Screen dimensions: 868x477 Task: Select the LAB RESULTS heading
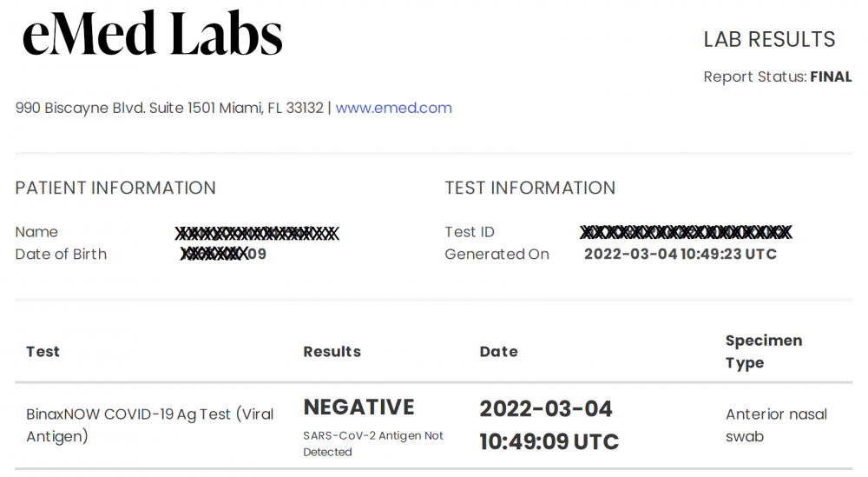769,39
